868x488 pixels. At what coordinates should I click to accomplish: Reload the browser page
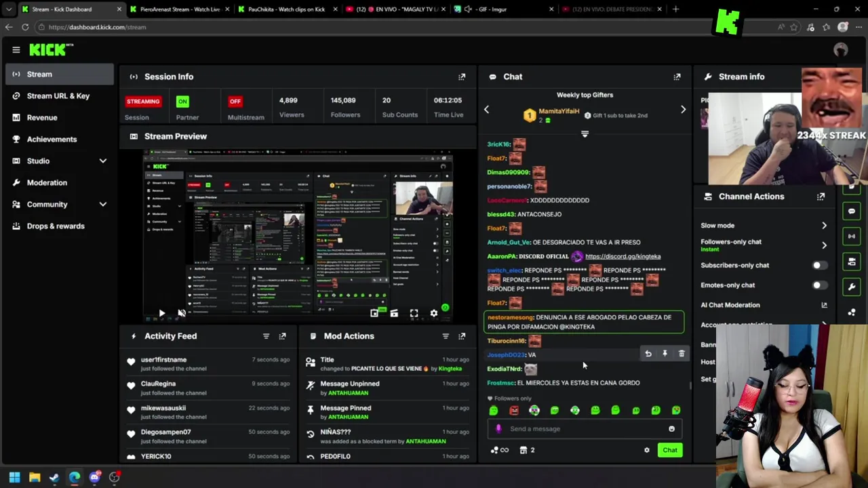(25, 27)
